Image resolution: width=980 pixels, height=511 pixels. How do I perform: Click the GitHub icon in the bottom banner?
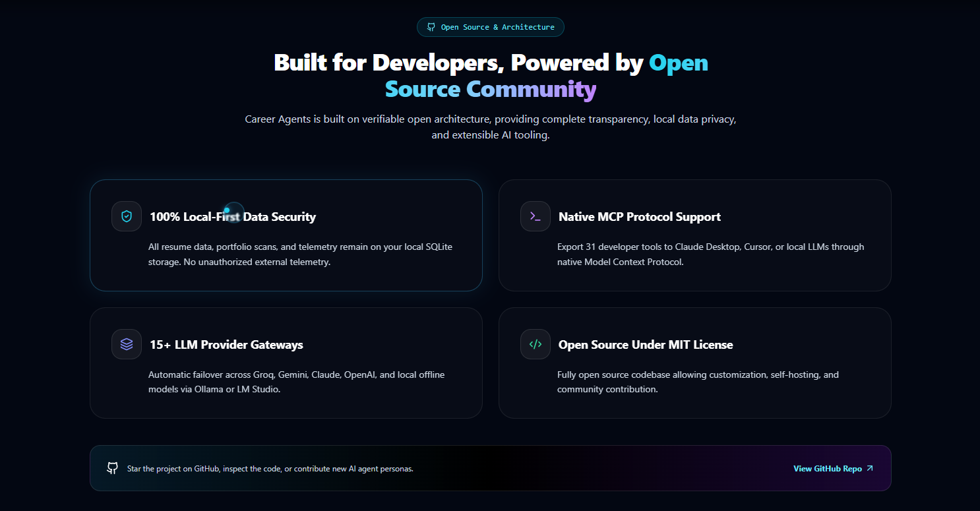113,468
